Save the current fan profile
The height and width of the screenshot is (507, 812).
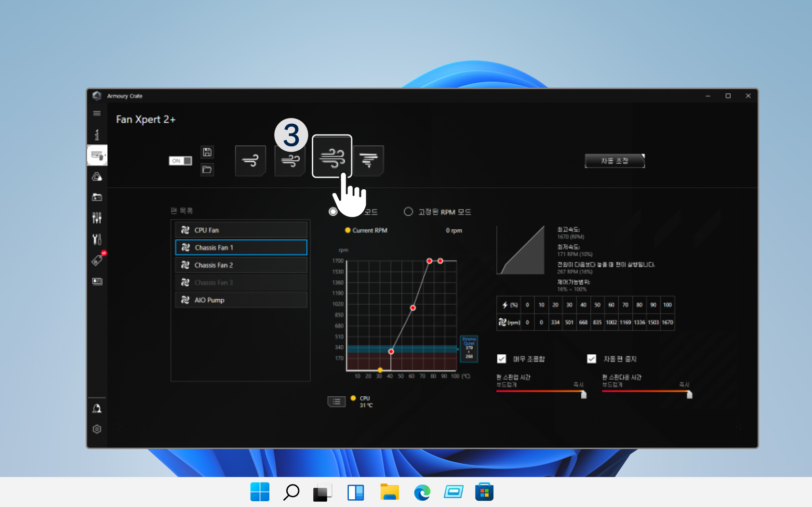207,152
